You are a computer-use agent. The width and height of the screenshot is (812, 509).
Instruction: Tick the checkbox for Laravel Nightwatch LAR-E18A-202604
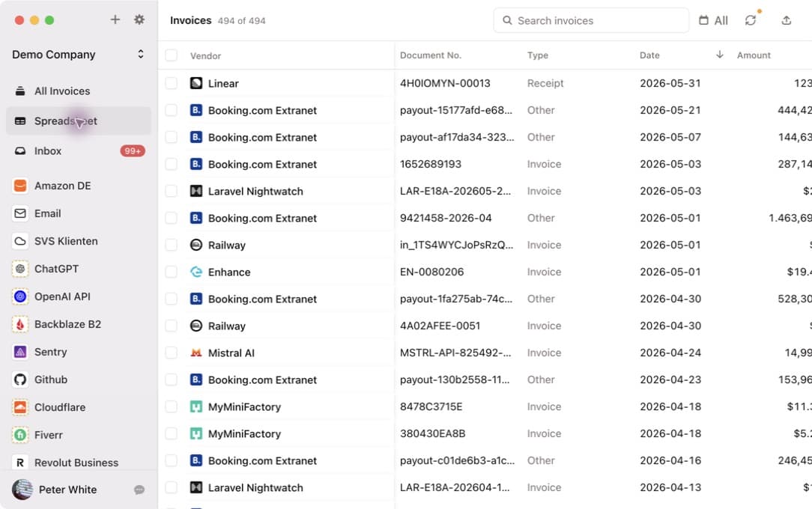172,487
